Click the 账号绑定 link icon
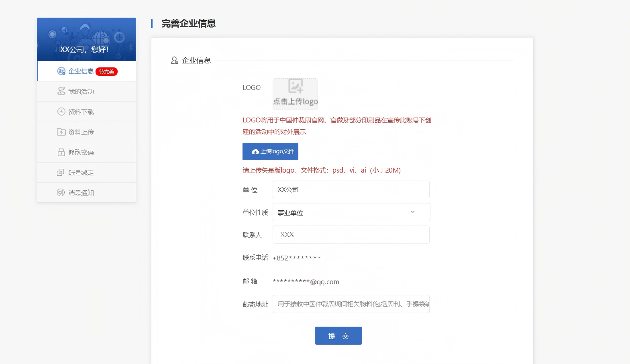 coord(60,172)
